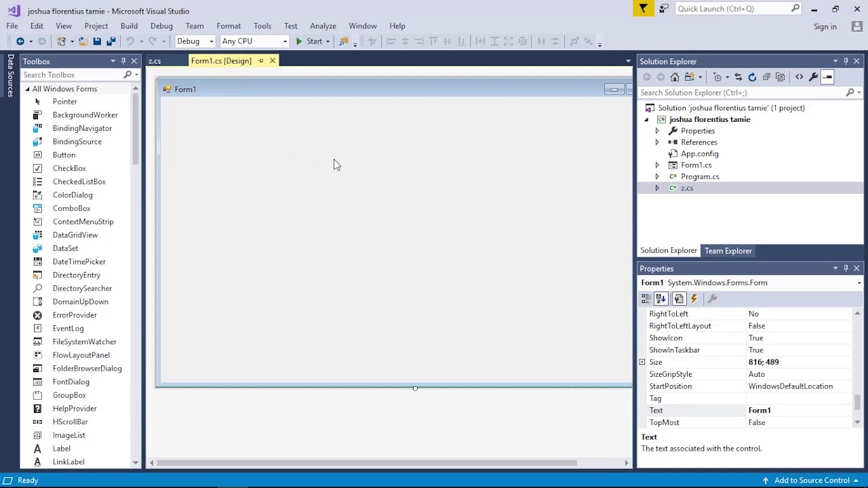Collapse the All Windows Forms toolbox group

28,89
